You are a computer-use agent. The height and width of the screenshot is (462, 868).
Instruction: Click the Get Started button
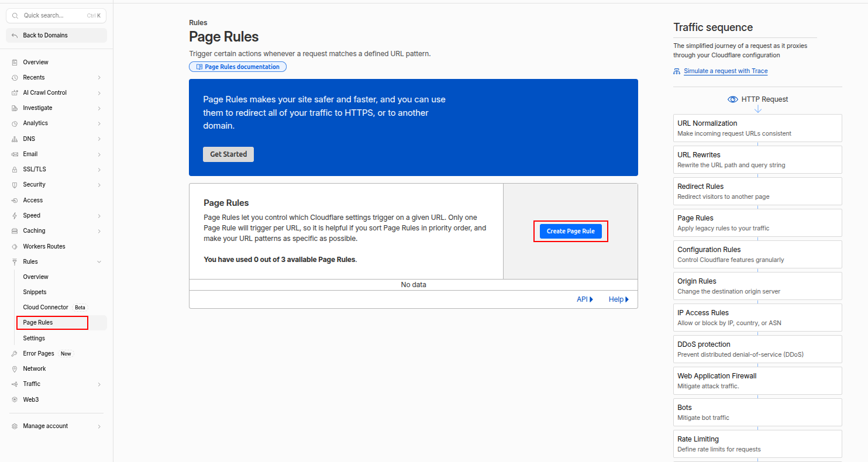[x=228, y=154]
